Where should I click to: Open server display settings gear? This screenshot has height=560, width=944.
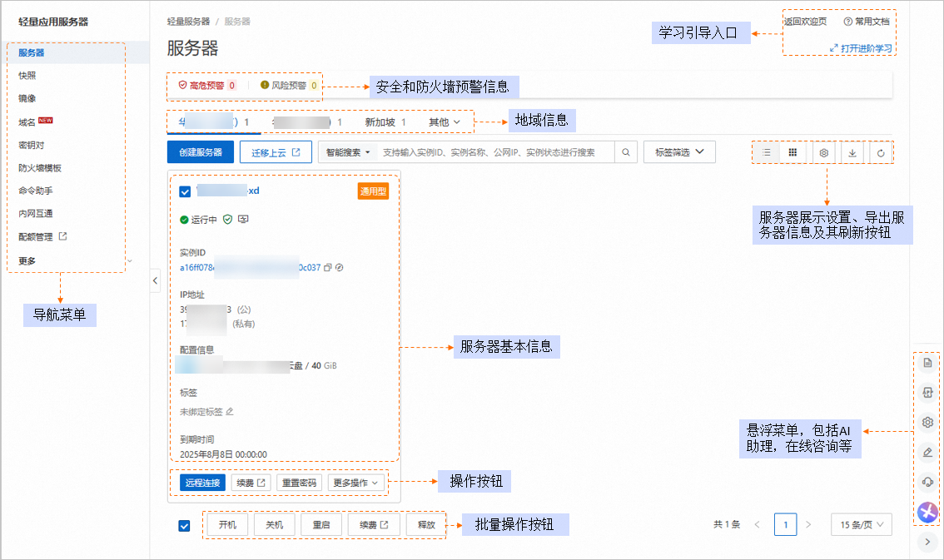(x=823, y=153)
